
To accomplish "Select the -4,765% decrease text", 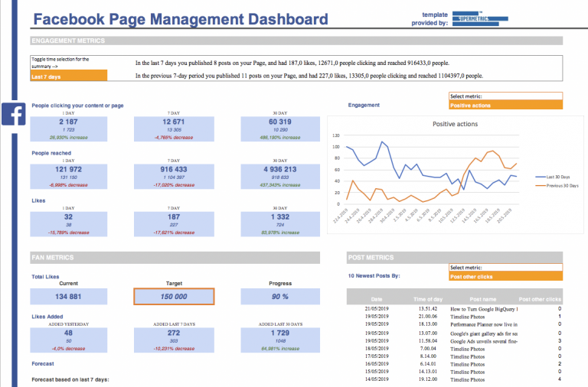I will tap(174, 138).
